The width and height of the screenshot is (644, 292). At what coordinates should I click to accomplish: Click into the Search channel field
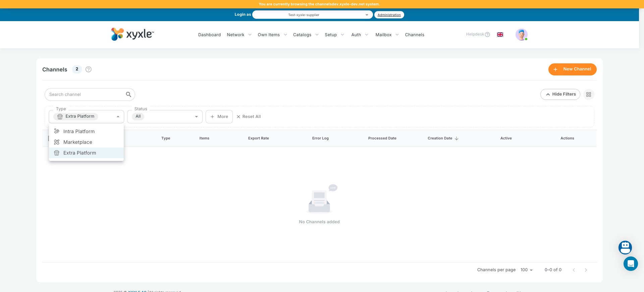click(86, 95)
